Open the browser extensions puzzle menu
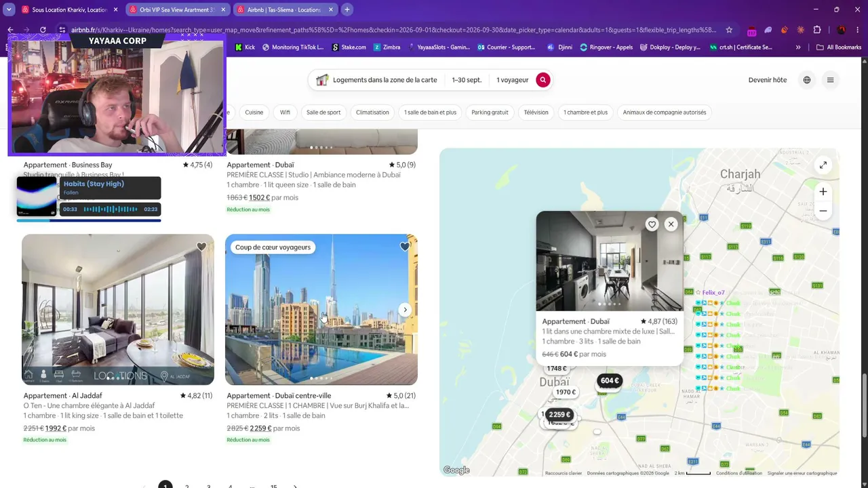This screenshot has width=868, height=488. [x=817, y=30]
